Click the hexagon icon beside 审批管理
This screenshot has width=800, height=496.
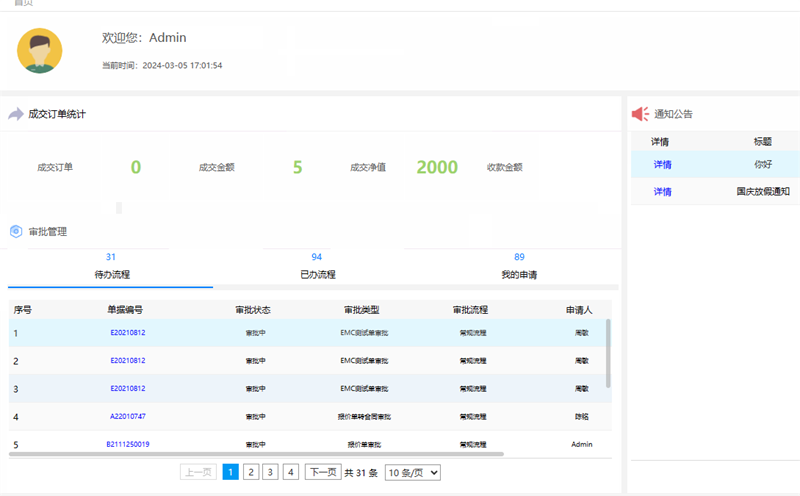(16, 231)
